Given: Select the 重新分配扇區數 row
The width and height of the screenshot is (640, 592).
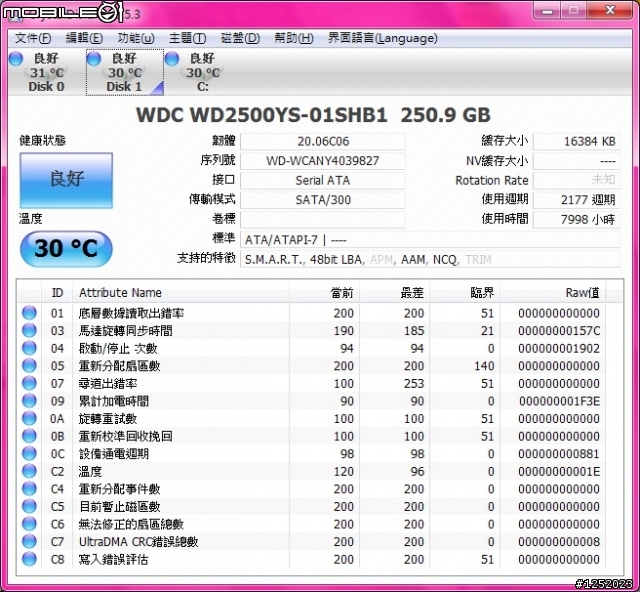Looking at the screenshot, I should coord(312,365).
